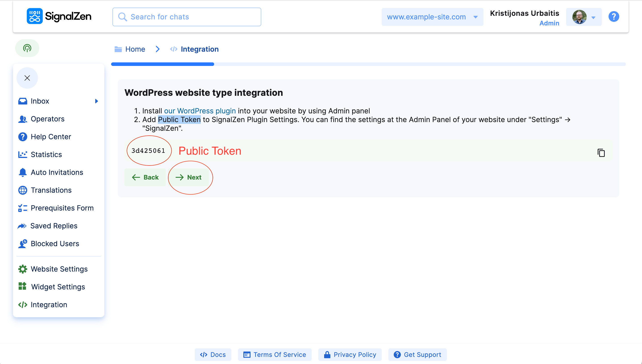Click the Next button

tap(189, 177)
